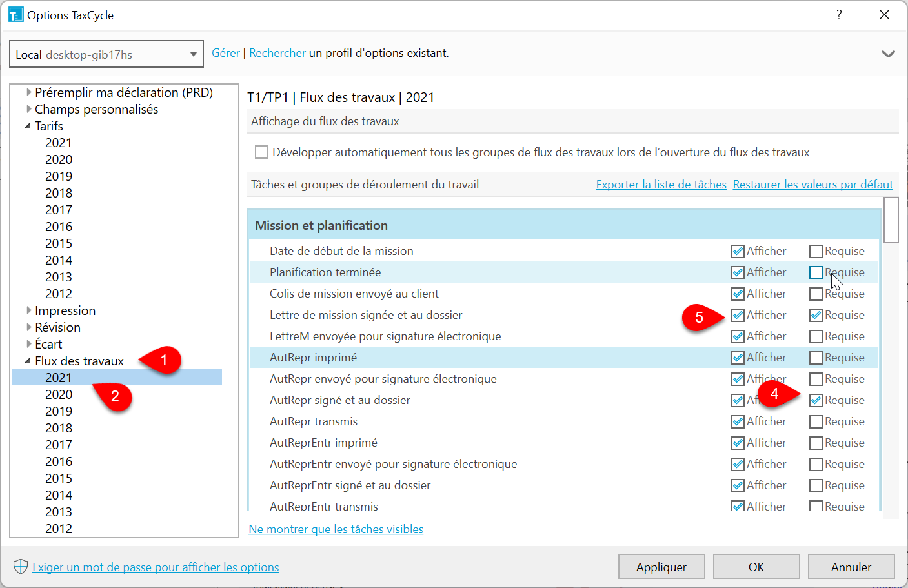The width and height of the screenshot is (908, 588).
Task: Select the Colis de mission envoyé au client row
Action: (x=565, y=294)
